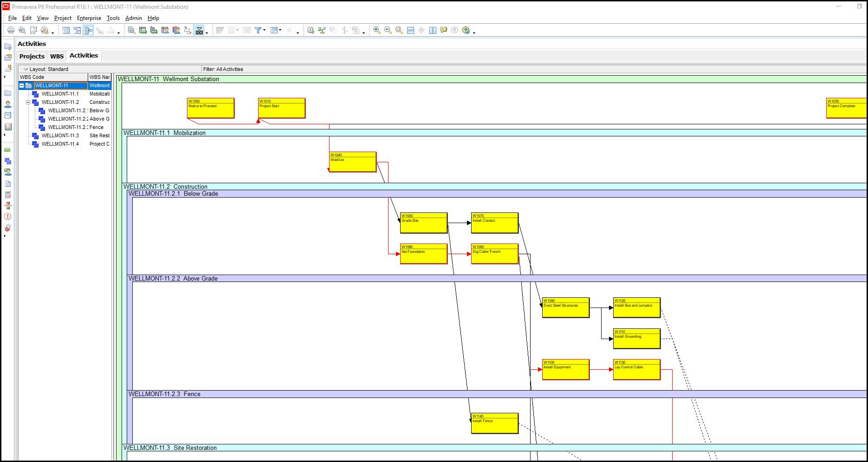Select the W1040 Mobilize activity box
Screen dimensions: 868x462
click(353, 162)
